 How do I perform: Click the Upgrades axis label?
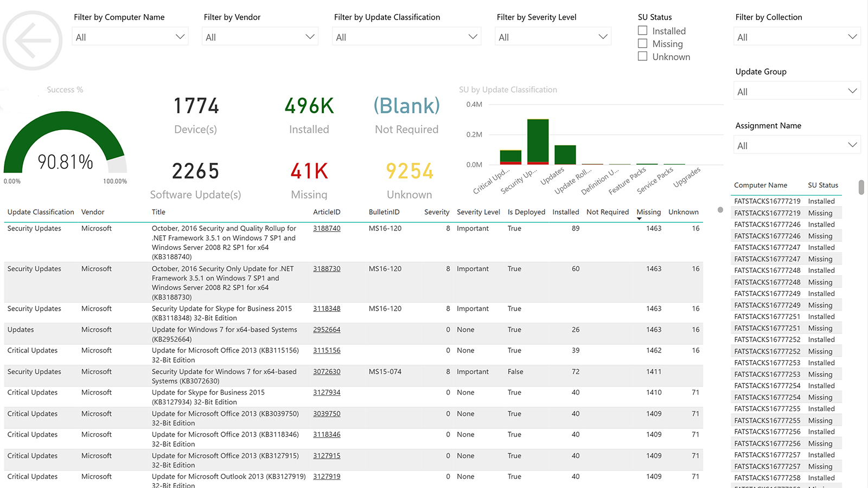[x=687, y=177]
